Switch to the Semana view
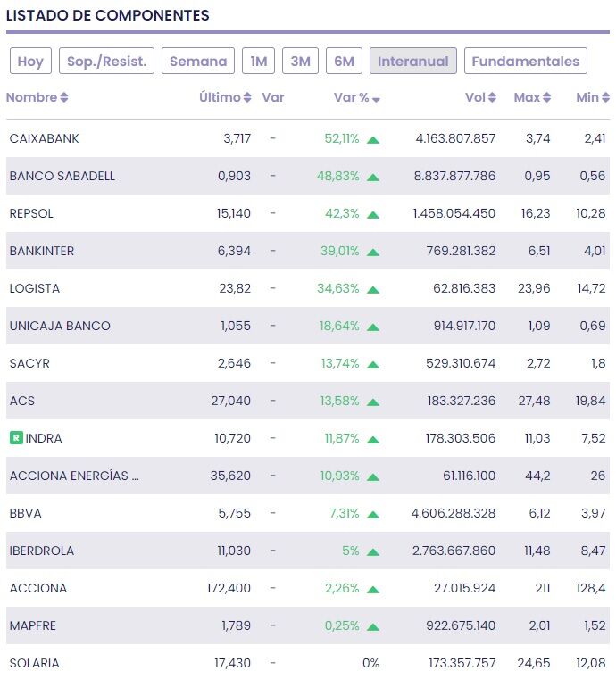Image resolution: width=616 pixels, height=679 pixels. (x=198, y=62)
